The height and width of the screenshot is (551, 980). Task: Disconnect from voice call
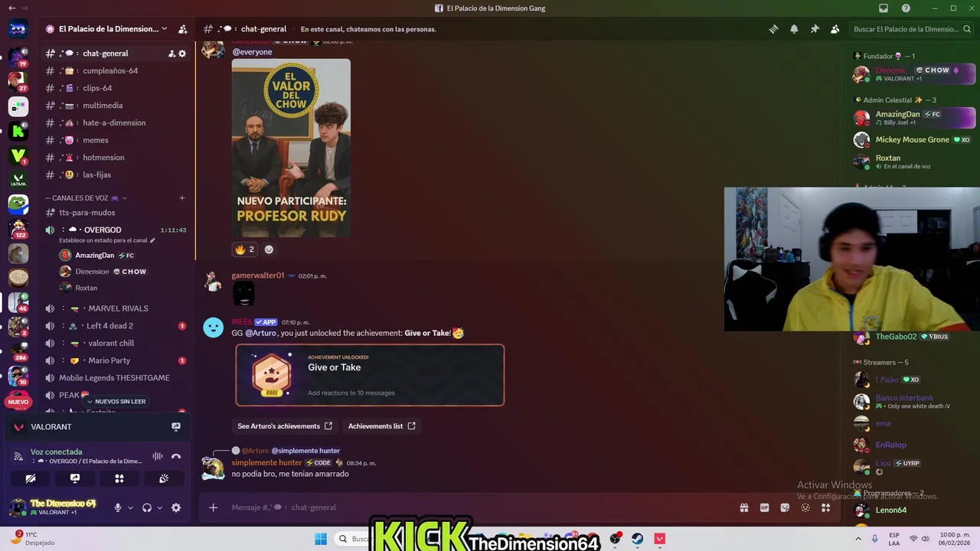pos(176,456)
